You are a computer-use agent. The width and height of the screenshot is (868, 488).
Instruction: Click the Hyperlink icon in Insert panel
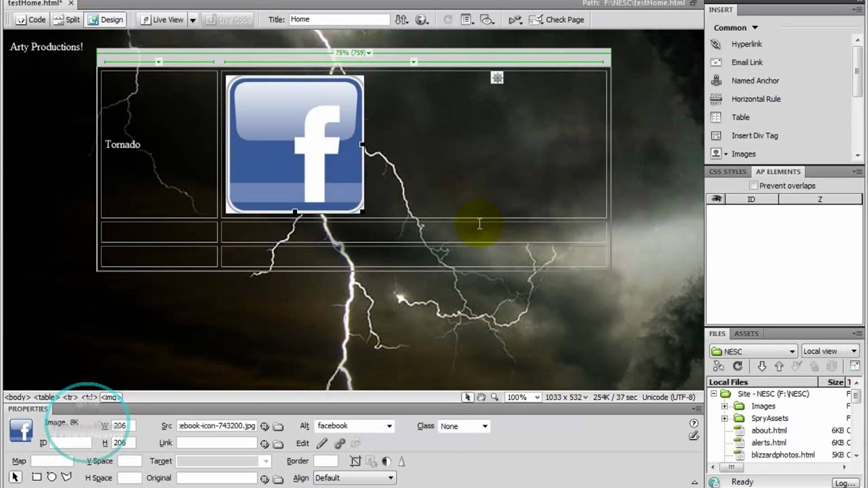(715, 44)
